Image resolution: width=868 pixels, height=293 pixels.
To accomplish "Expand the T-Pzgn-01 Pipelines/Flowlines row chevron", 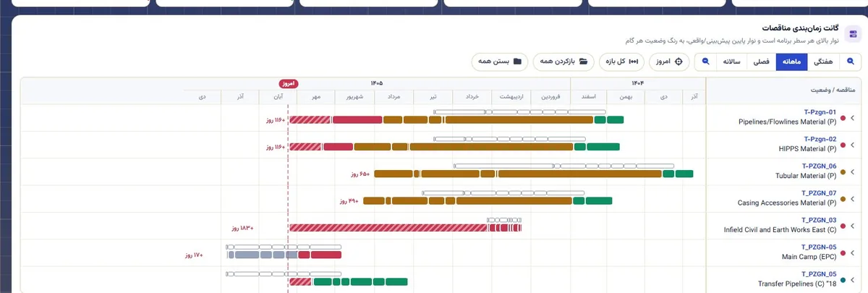I will pos(853,117).
